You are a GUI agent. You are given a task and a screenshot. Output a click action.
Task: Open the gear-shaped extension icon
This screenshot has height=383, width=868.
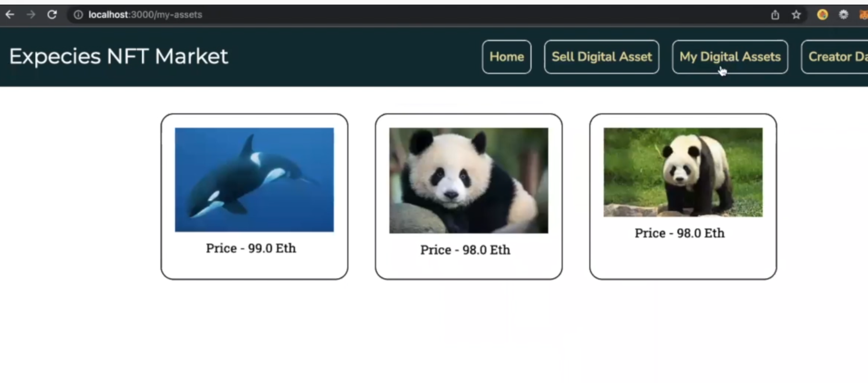843,15
